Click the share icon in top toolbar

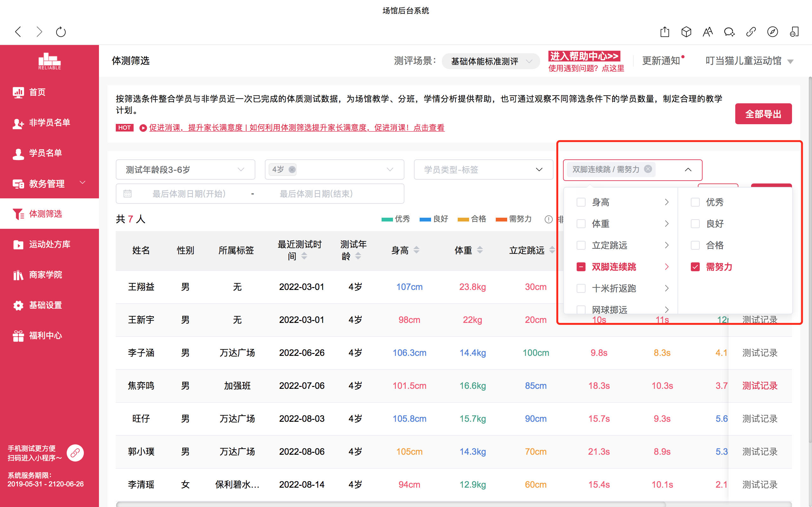click(665, 32)
